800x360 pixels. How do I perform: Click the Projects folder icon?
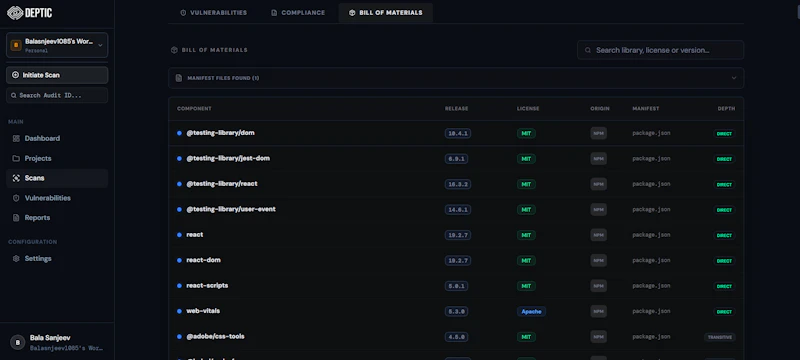pyautogui.click(x=16, y=158)
